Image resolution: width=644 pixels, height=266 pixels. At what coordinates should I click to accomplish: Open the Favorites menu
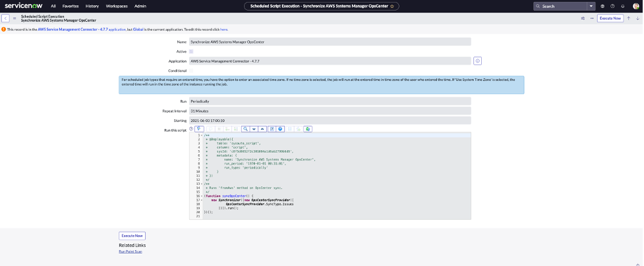point(71,6)
